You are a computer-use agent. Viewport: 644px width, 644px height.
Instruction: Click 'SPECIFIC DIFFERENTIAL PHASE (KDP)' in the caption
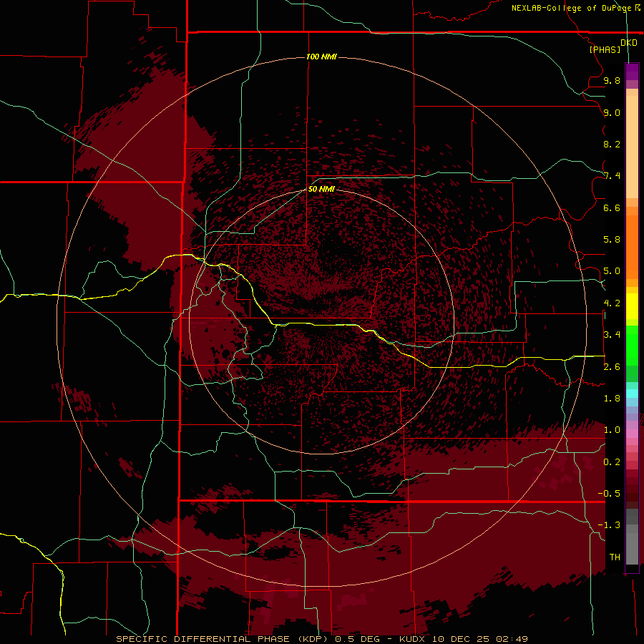(222, 639)
